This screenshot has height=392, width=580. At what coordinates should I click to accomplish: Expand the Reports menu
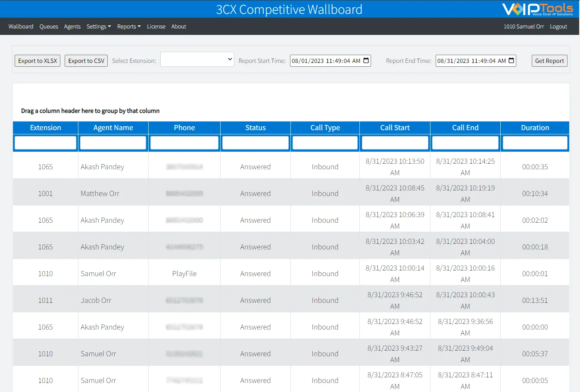click(129, 27)
